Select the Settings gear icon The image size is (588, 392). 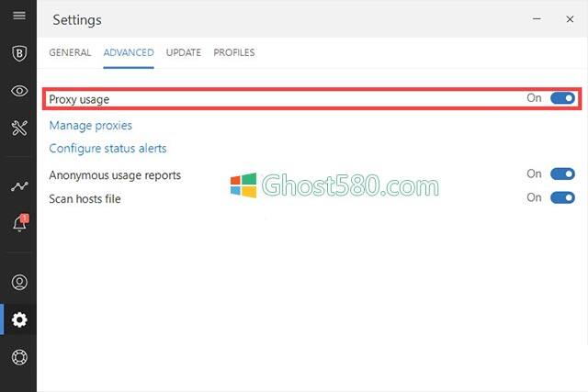(19, 319)
